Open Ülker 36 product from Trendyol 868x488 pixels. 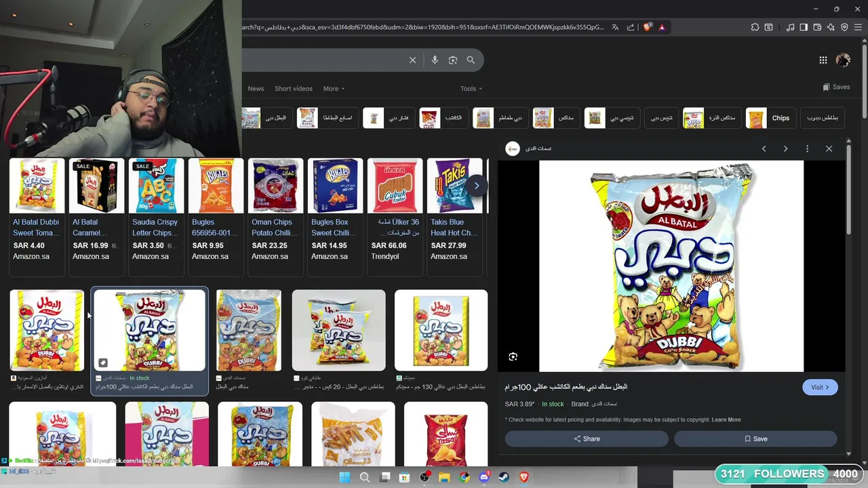point(395,216)
